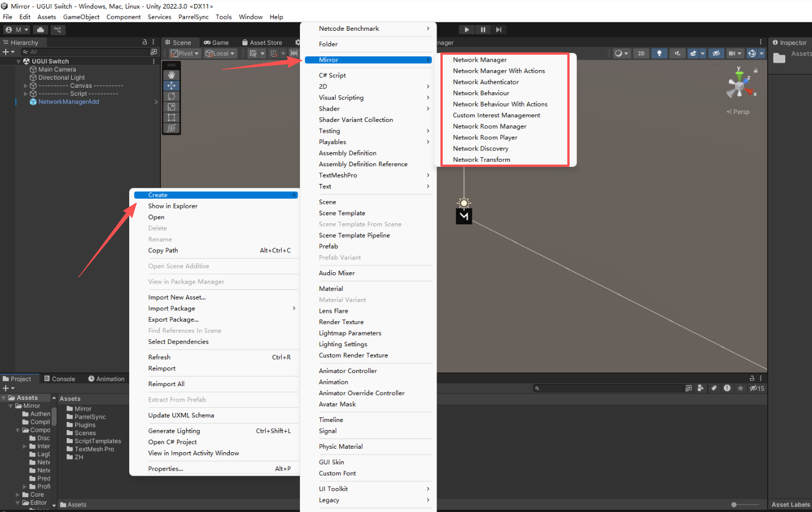This screenshot has width=812, height=512.
Task: Click the Project folder tree scrollbar
Action: (x=54, y=417)
